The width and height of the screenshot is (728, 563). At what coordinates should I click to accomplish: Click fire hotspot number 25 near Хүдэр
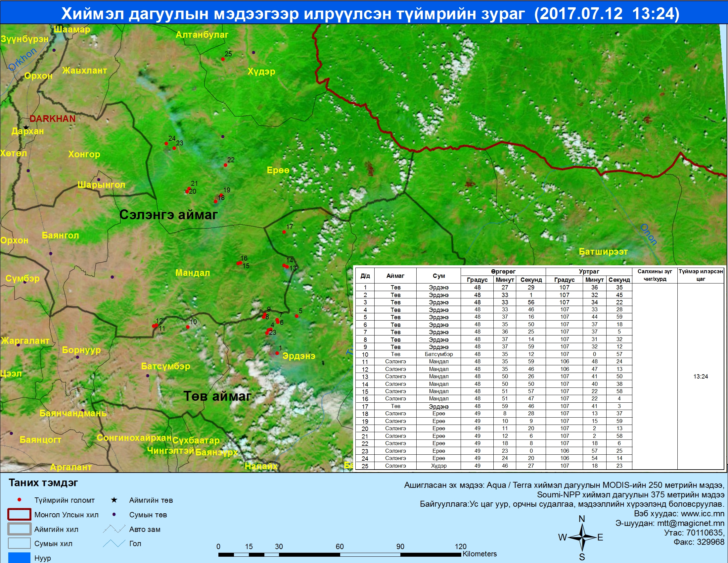pos(223,59)
